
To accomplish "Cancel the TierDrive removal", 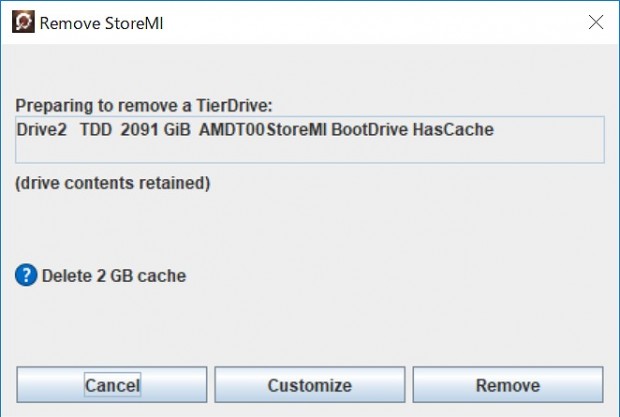I will pyautogui.click(x=112, y=385).
